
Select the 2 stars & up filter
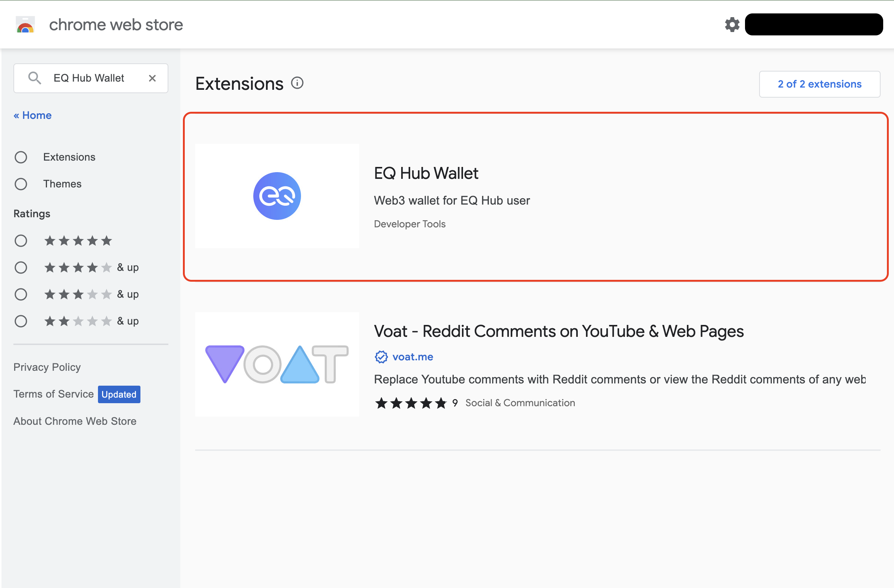(21, 322)
